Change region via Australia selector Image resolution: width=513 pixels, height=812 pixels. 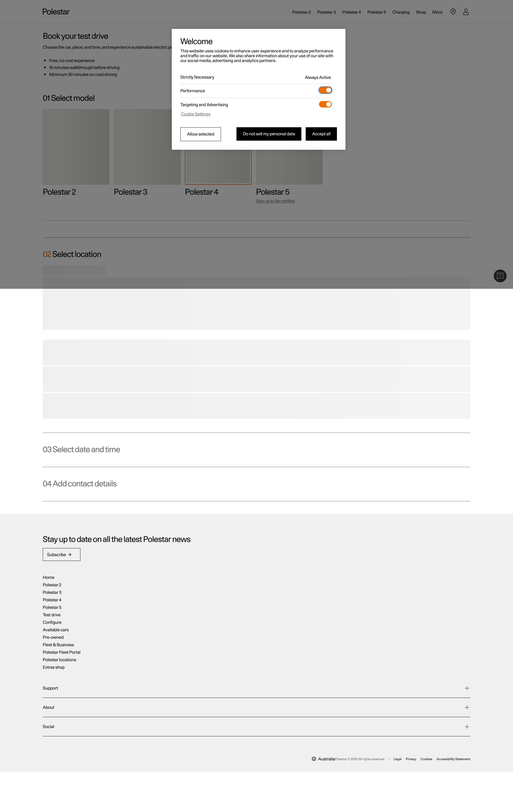323,759
